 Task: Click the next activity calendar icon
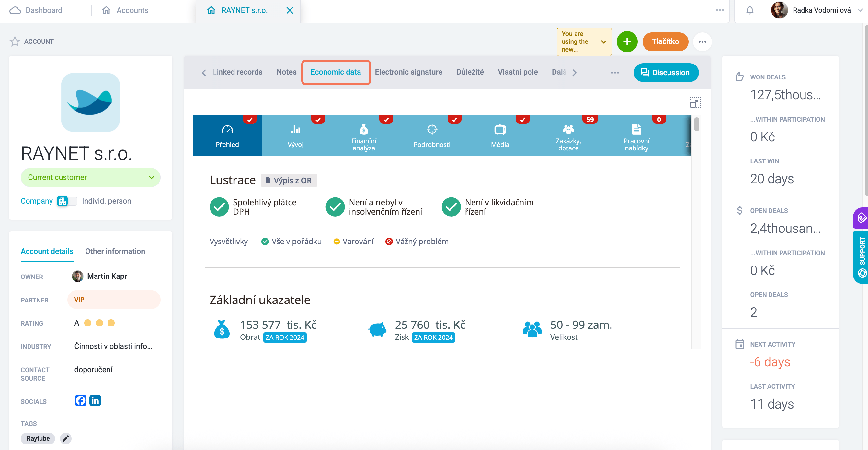739,344
